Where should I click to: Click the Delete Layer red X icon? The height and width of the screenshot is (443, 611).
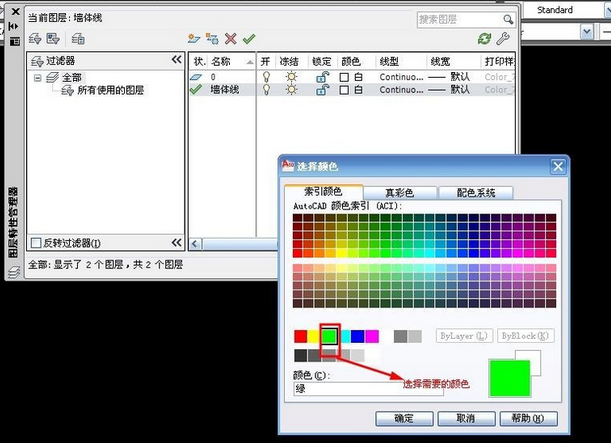coord(231,38)
